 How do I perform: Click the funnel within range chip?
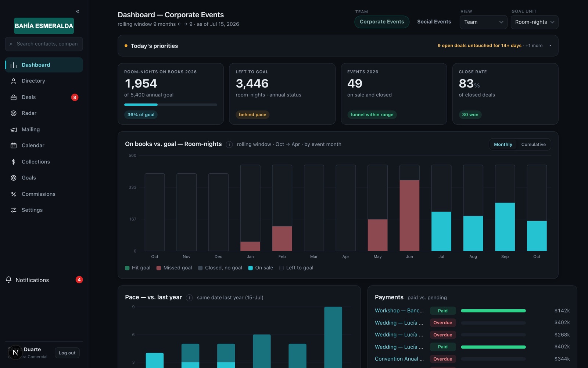[372, 115]
